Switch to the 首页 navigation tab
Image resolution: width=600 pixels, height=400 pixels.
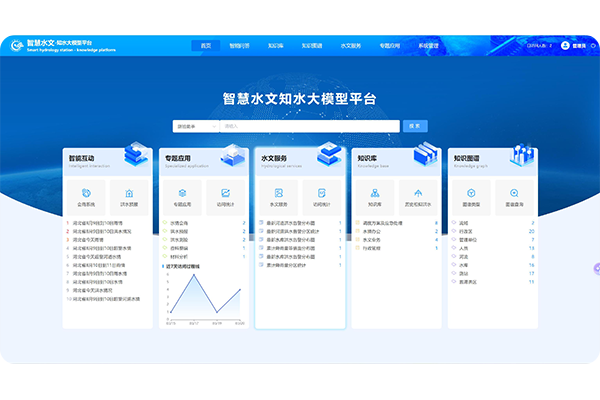206,46
